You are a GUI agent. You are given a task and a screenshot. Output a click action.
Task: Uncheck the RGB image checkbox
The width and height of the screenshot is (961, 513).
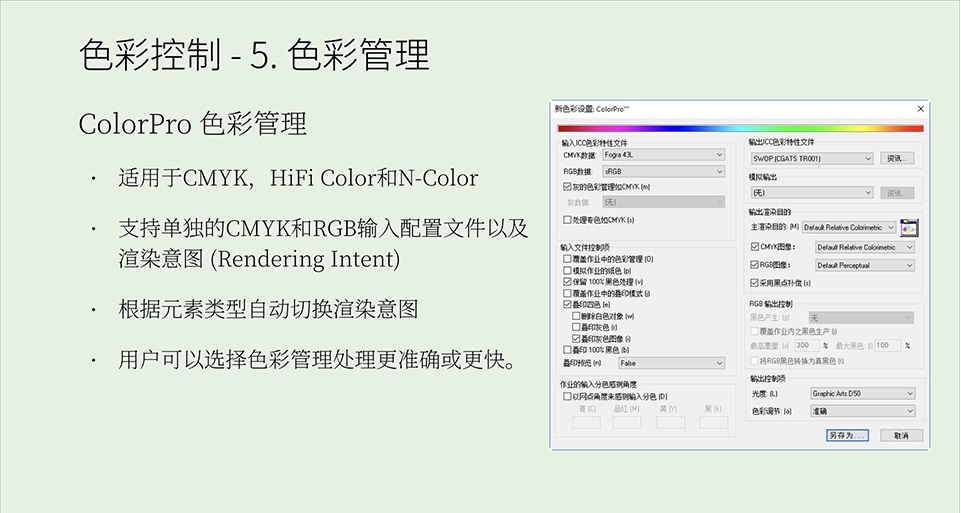point(755,265)
